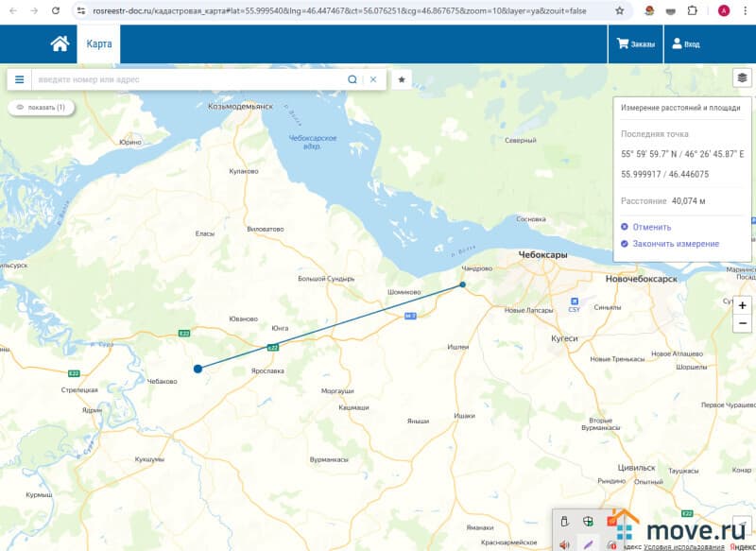Click "Вход" to log in
Viewport: 756px width, 551px height.
coord(685,44)
